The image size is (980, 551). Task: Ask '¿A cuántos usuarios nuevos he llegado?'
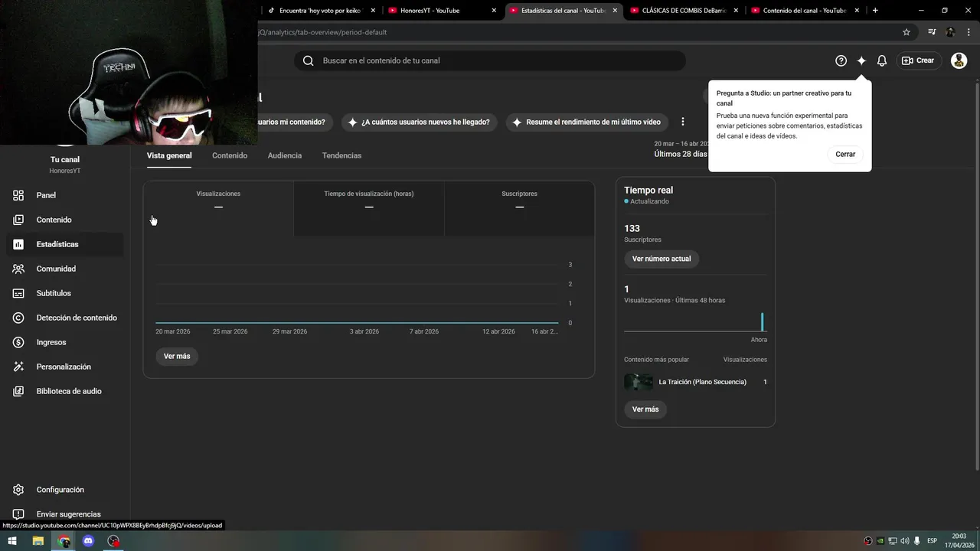pos(419,122)
